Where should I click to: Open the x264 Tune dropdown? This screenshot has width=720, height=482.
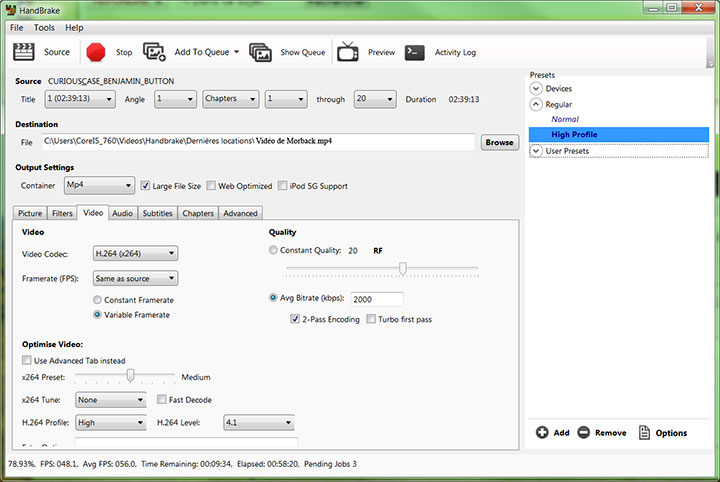pos(110,400)
